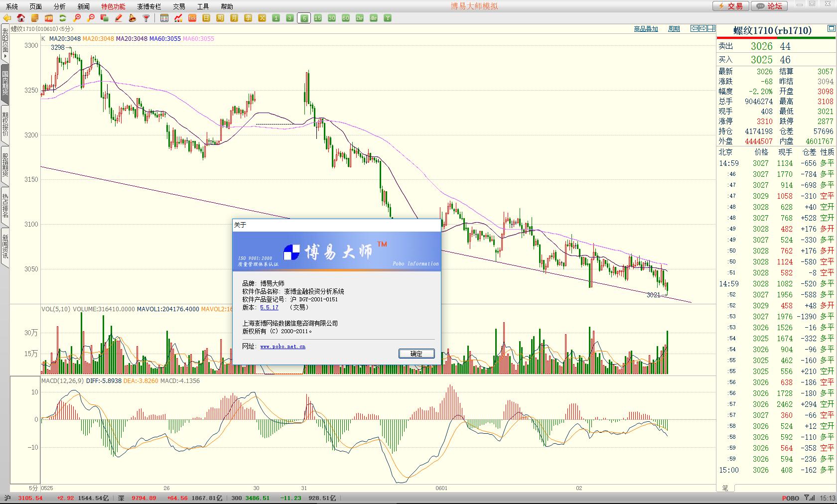
Task: Select the red pencil drawing tool
Action: 119,18
